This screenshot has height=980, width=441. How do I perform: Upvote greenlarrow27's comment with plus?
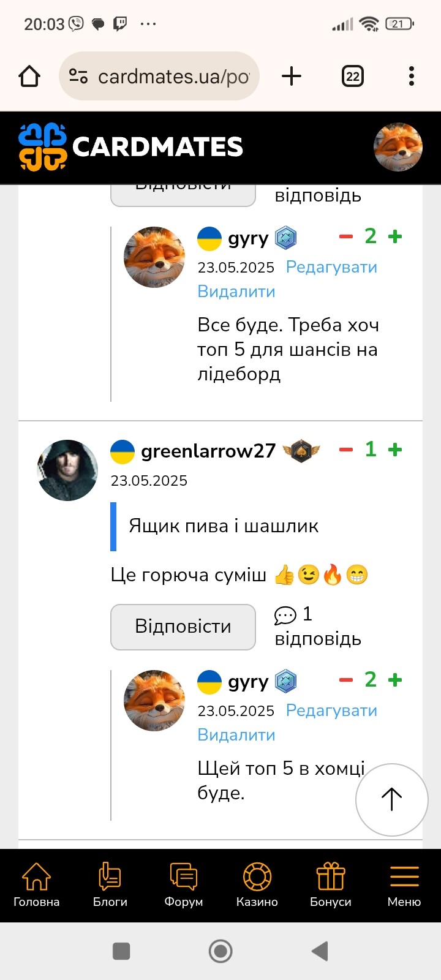(x=395, y=450)
